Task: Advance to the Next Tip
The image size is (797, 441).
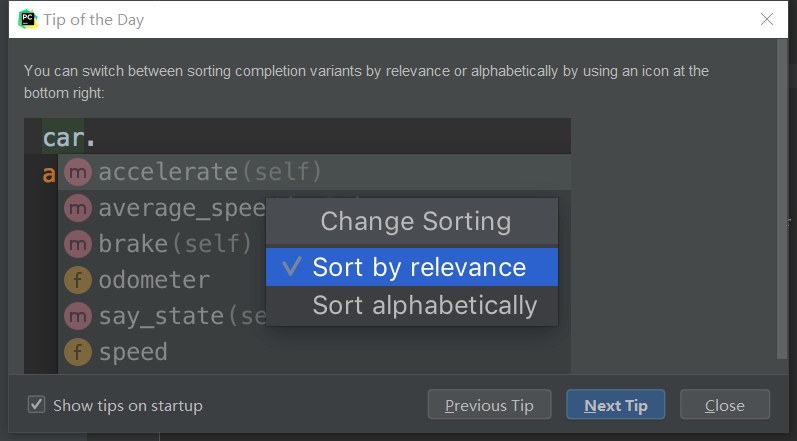Action: tap(616, 405)
